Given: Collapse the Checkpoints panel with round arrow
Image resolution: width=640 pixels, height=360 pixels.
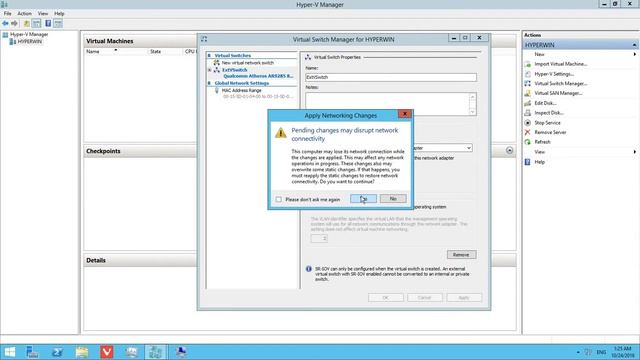Looking at the screenshot, I should pyautogui.click(x=509, y=151).
